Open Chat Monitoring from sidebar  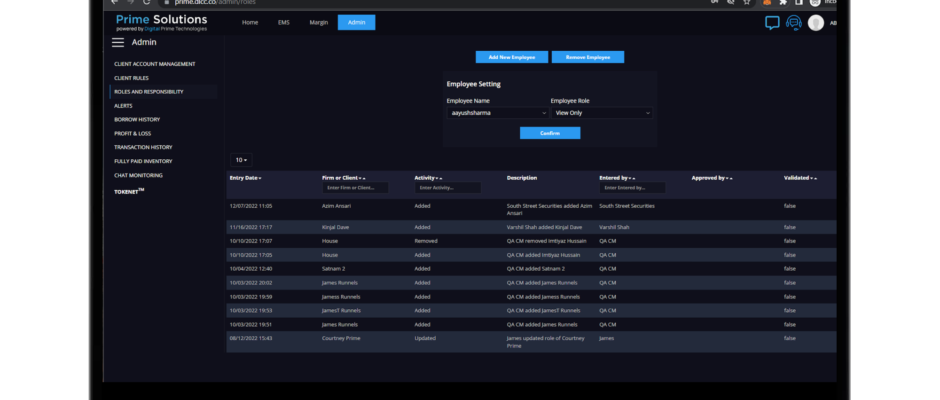(137, 175)
